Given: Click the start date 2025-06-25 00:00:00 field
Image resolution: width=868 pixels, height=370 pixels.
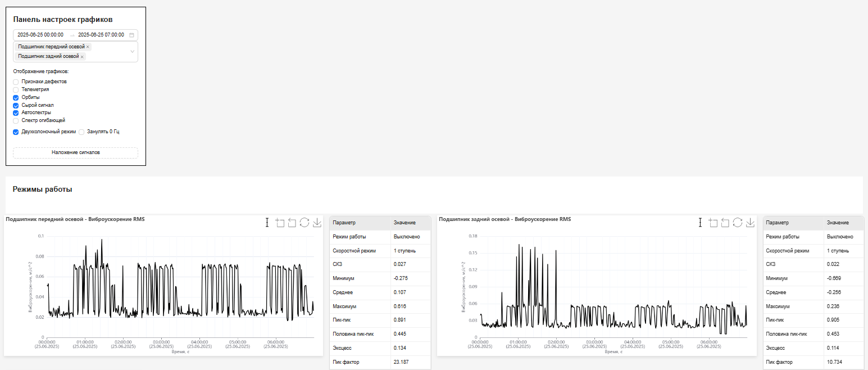Looking at the screenshot, I should [40, 35].
